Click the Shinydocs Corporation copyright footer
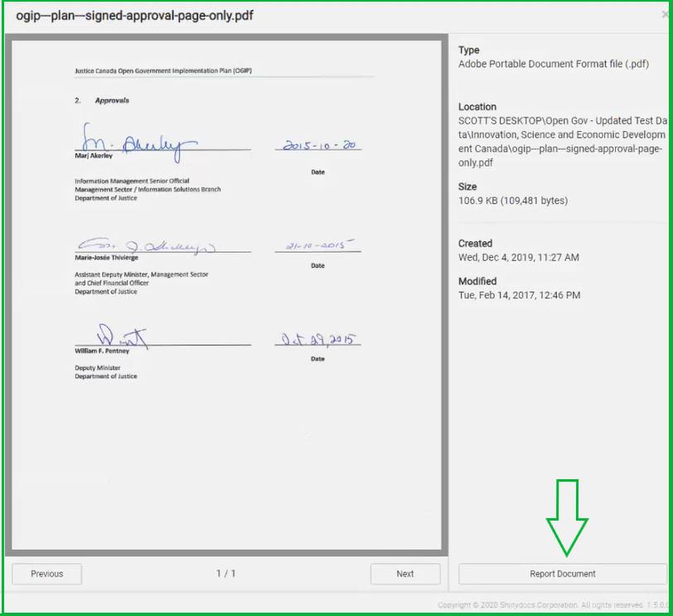The height and width of the screenshot is (616, 673). pos(552,606)
